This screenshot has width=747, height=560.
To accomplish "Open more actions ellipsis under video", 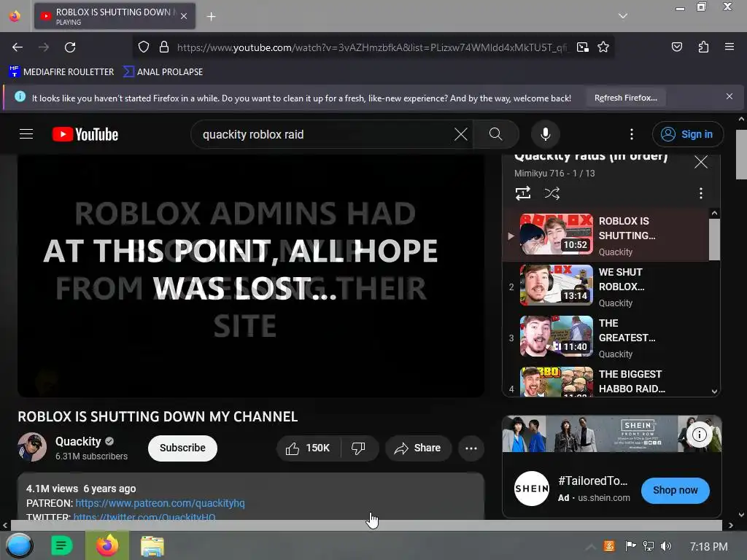I will (471, 448).
